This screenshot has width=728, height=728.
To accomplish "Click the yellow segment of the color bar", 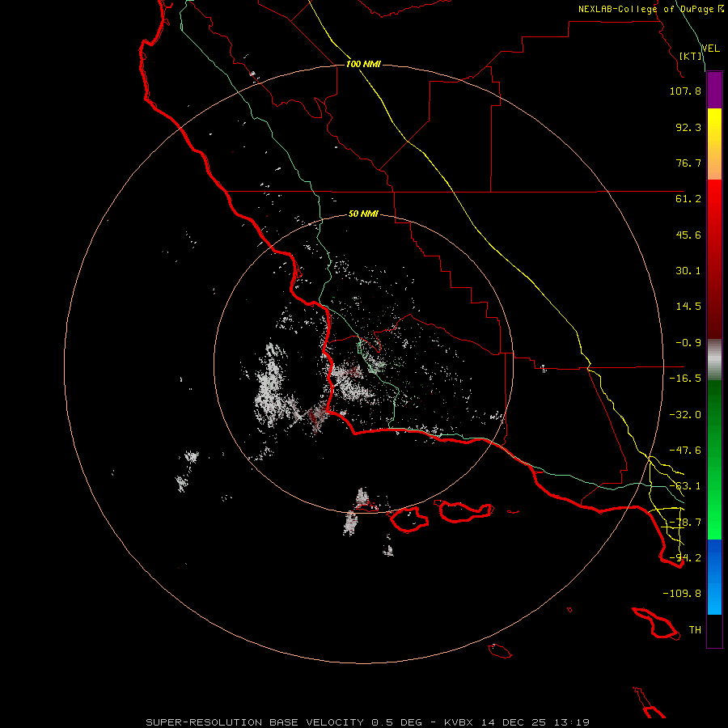I will pos(714,144).
